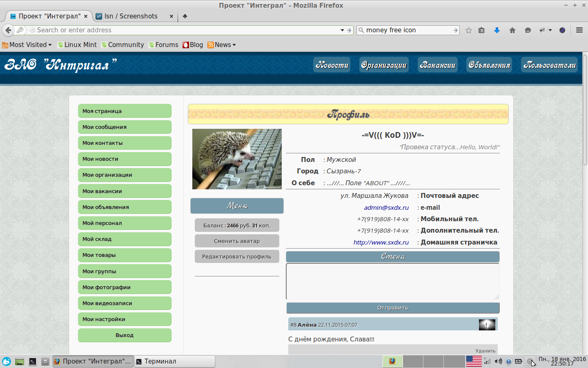Screen dimensions: 588x368
Task: Open the downloads list via blue arrow icon
Action: coord(497,30)
